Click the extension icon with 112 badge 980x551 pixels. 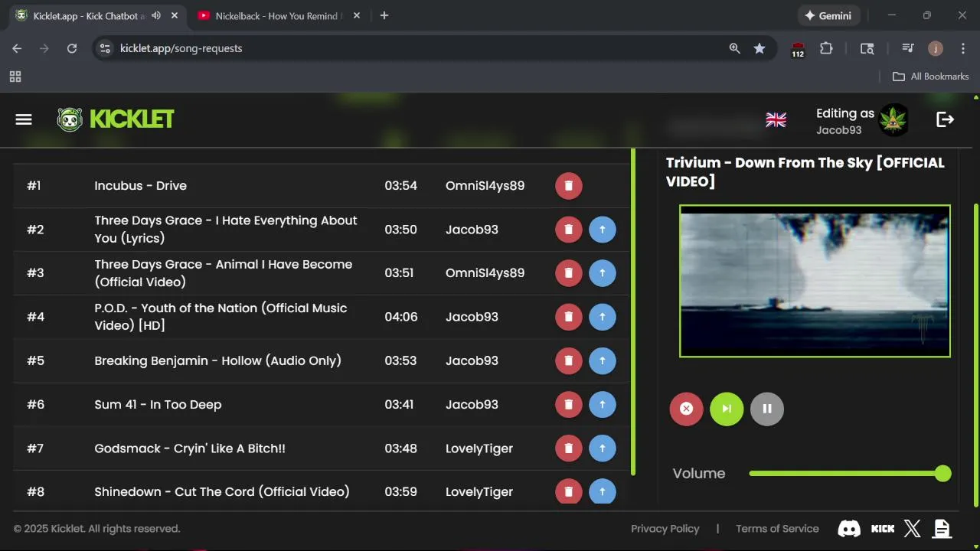[798, 49]
